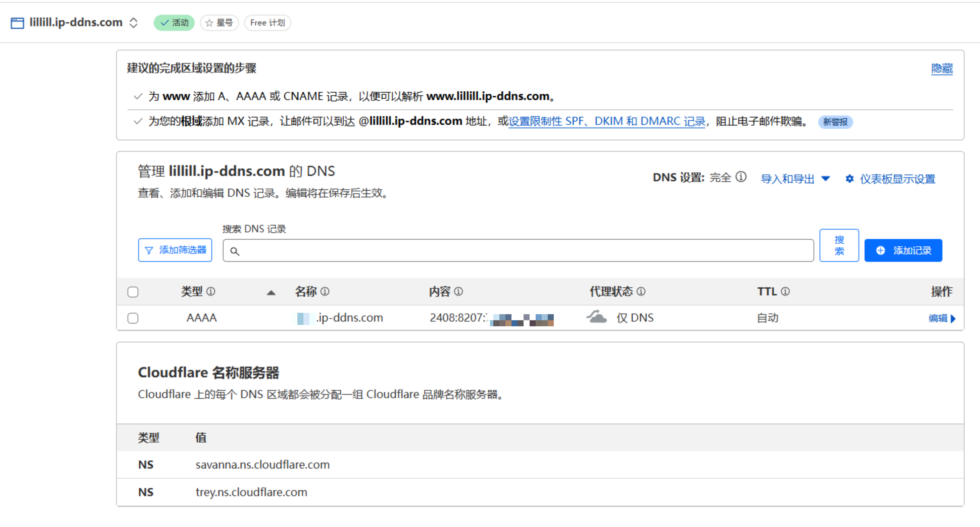Click the AAAA type cell

(201, 318)
